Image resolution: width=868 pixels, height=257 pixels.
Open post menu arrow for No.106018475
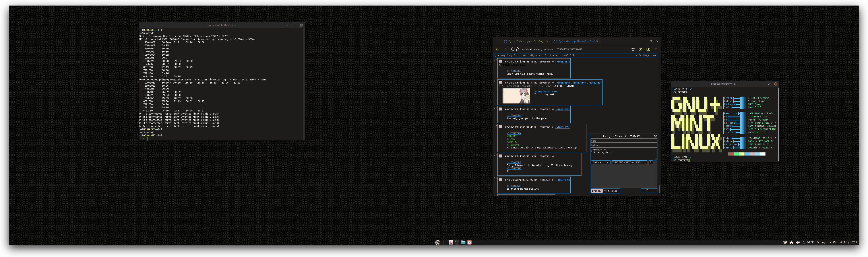[x=553, y=62]
